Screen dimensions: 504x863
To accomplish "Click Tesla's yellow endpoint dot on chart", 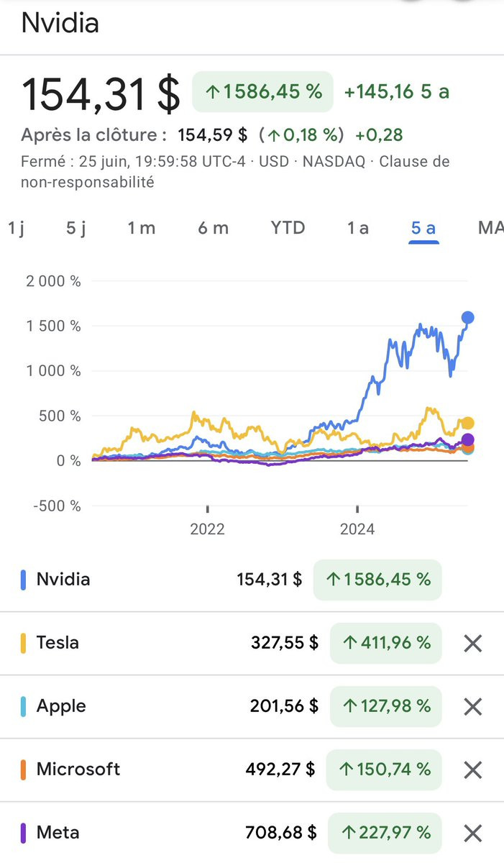I will click(x=467, y=423).
